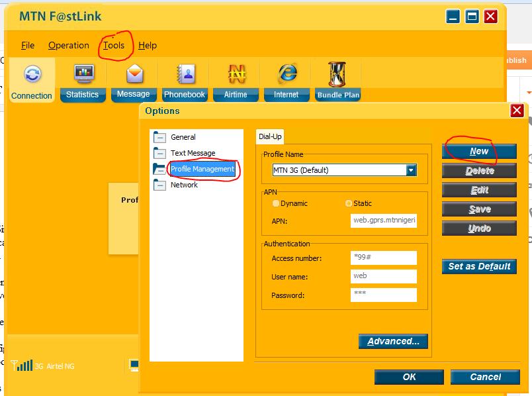
Task: Select Network in the options tree
Action: pyautogui.click(x=184, y=185)
